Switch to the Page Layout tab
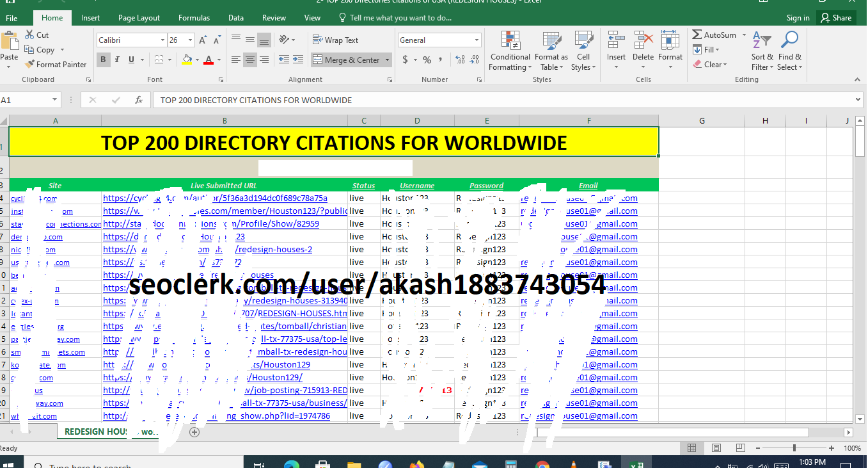 [139, 18]
